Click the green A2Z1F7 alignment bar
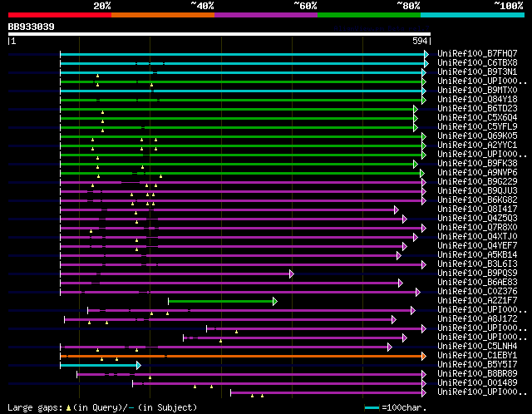Viewport: 532px width, 414px height. (x=220, y=301)
